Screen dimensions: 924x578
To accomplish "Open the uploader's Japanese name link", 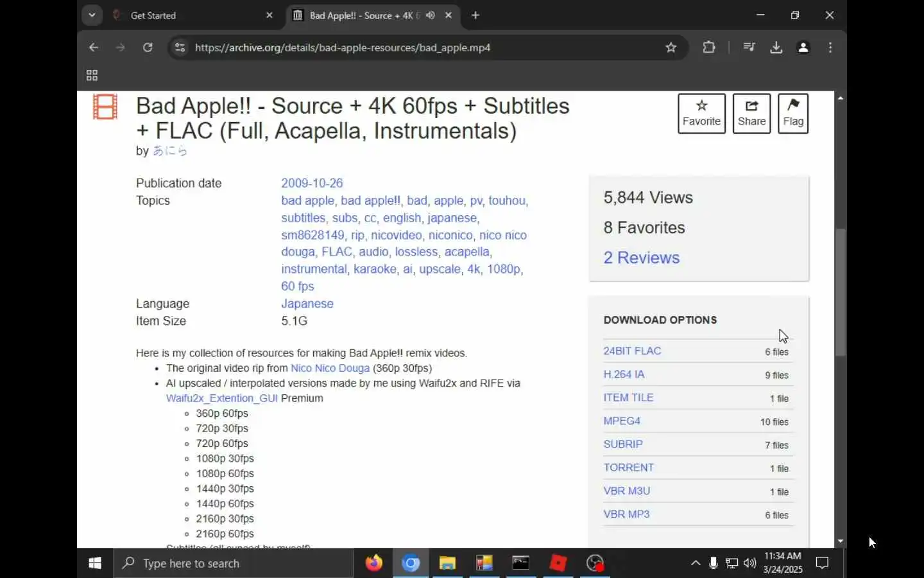I will [x=170, y=151].
